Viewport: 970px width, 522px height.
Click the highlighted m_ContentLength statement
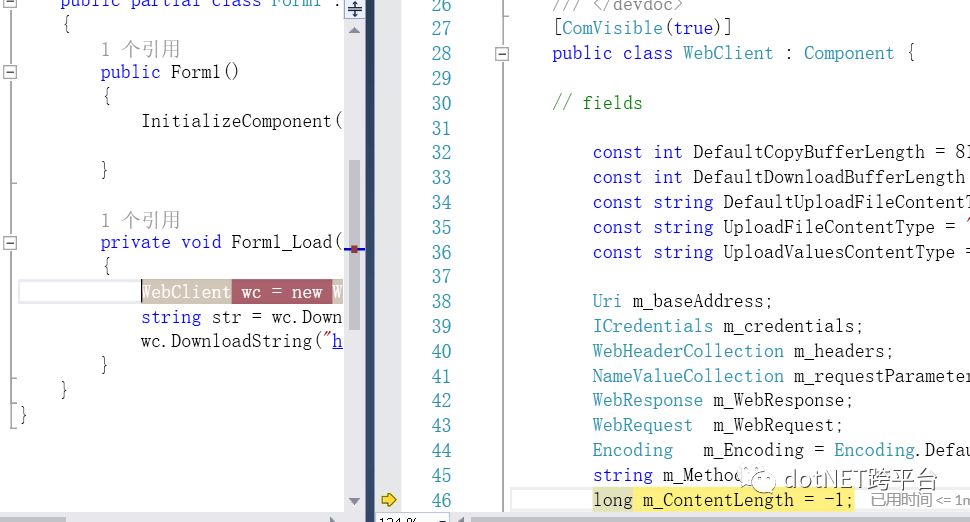pos(723,500)
